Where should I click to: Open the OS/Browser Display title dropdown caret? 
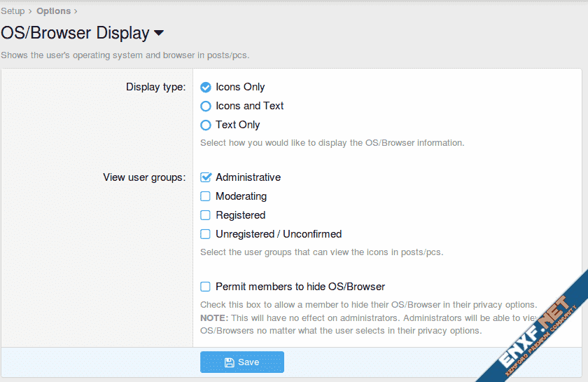159,34
